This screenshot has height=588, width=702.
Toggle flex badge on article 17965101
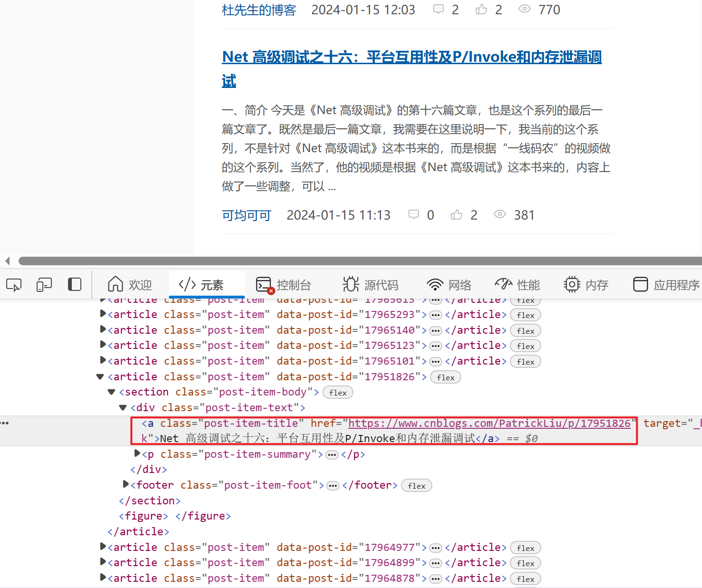(x=526, y=362)
